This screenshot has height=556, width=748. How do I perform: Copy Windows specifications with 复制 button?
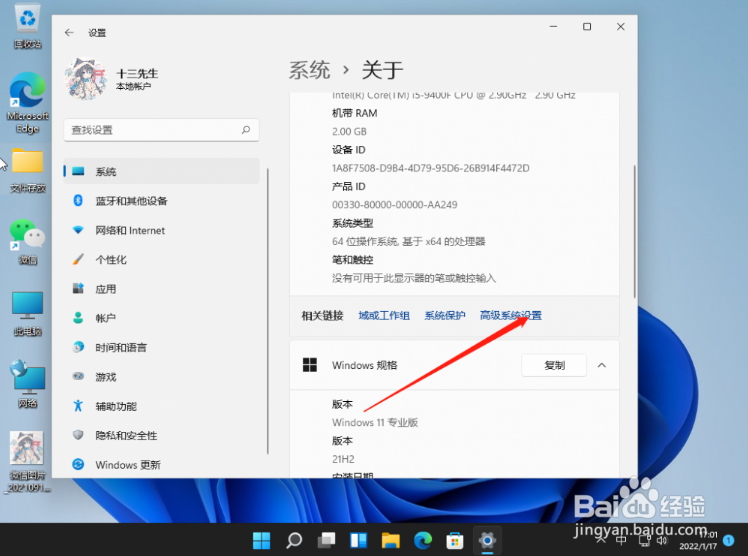pyautogui.click(x=554, y=365)
